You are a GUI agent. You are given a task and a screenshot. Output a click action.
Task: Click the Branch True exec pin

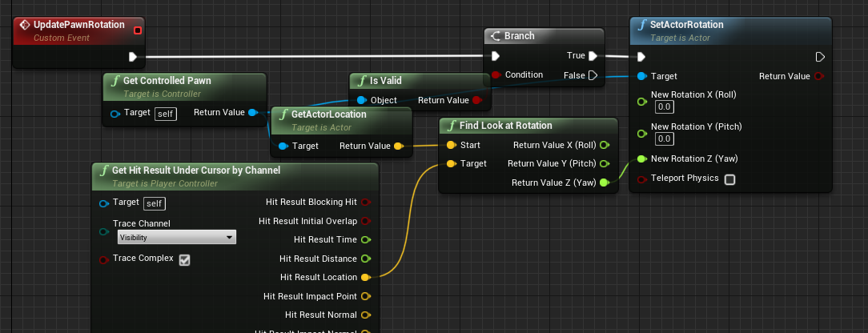593,56
